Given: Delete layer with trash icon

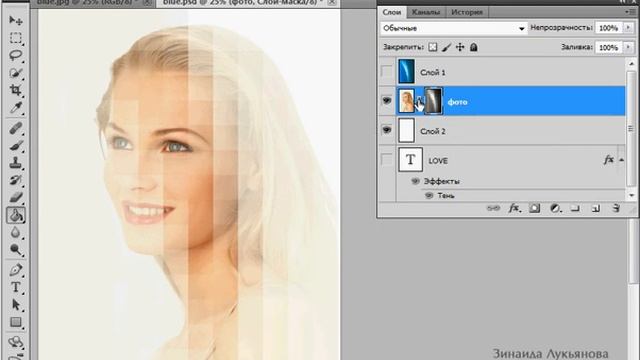Looking at the screenshot, I should [616, 209].
